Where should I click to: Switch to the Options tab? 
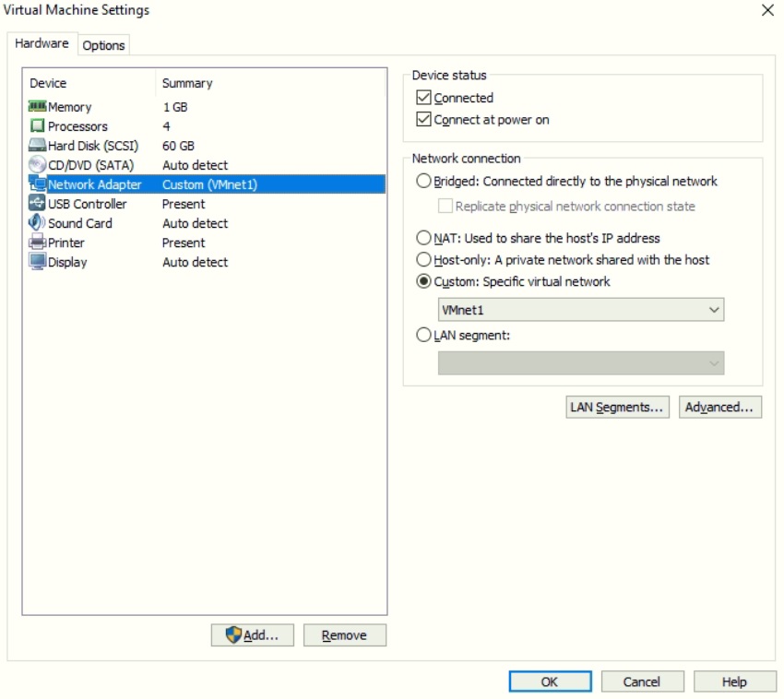(102, 43)
